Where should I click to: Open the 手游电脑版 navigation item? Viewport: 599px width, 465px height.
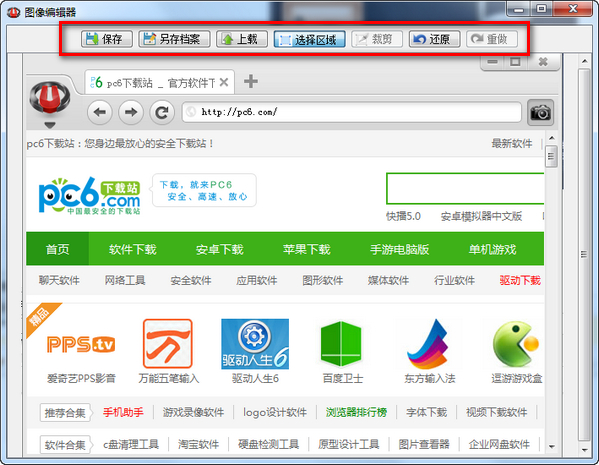coord(400,250)
